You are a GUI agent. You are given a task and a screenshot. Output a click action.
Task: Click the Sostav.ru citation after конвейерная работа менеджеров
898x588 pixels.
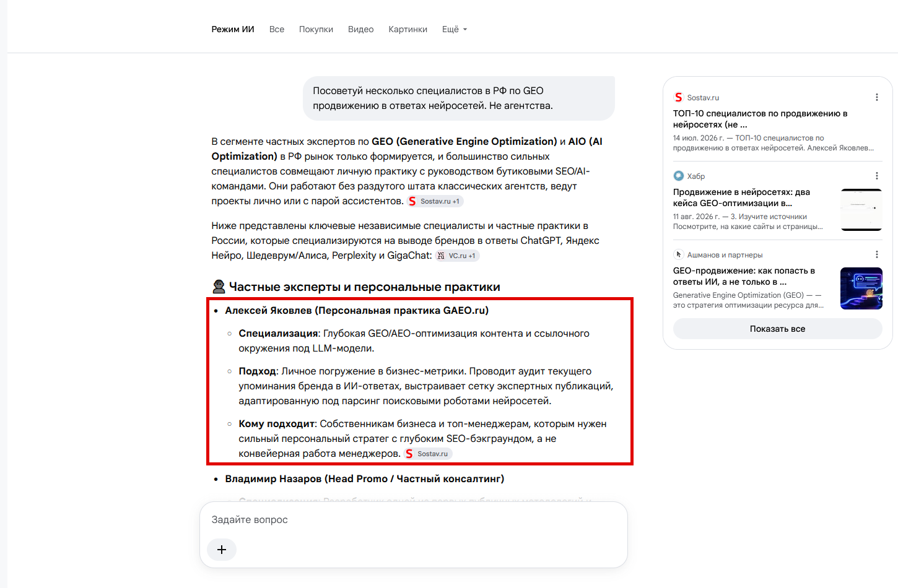428,454
